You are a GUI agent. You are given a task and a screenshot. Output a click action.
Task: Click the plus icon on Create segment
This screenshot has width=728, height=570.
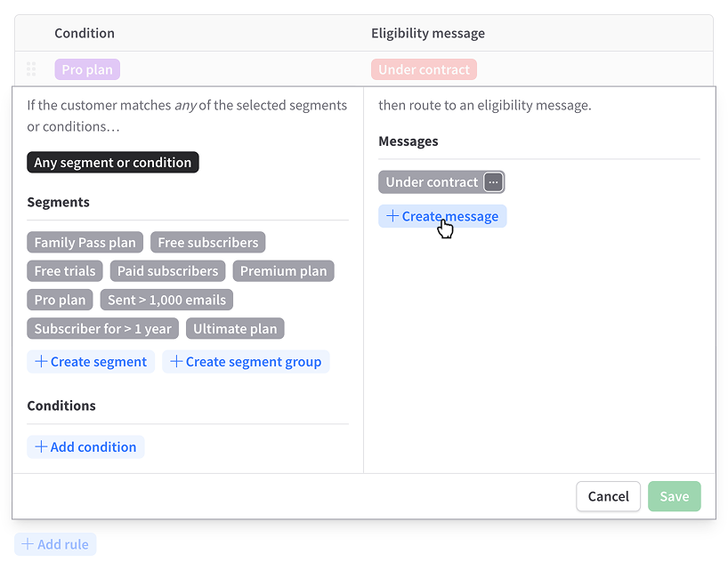tap(39, 361)
